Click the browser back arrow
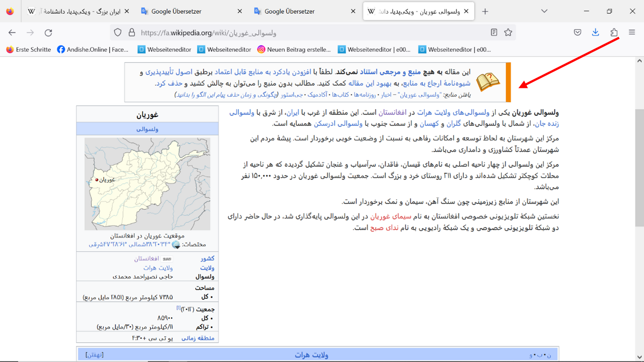The image size is (644, 362). coord(12,33)
